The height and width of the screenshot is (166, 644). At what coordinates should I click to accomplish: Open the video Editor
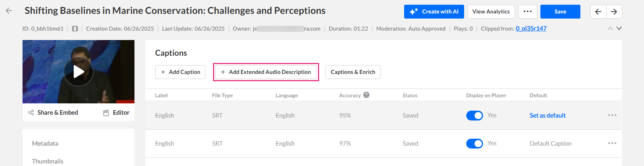[x=116, y=112]
